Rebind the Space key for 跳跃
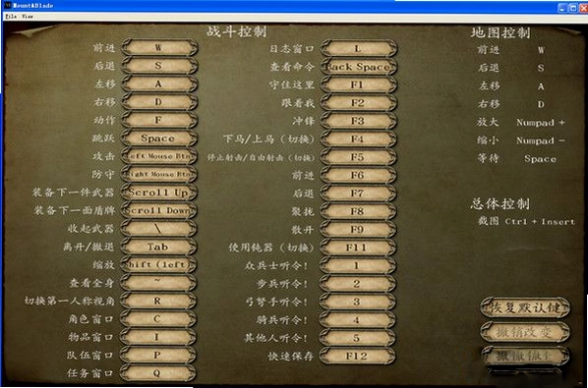This screenshot has width=588, height=388. pyautogui.click(x=158, y=139)
